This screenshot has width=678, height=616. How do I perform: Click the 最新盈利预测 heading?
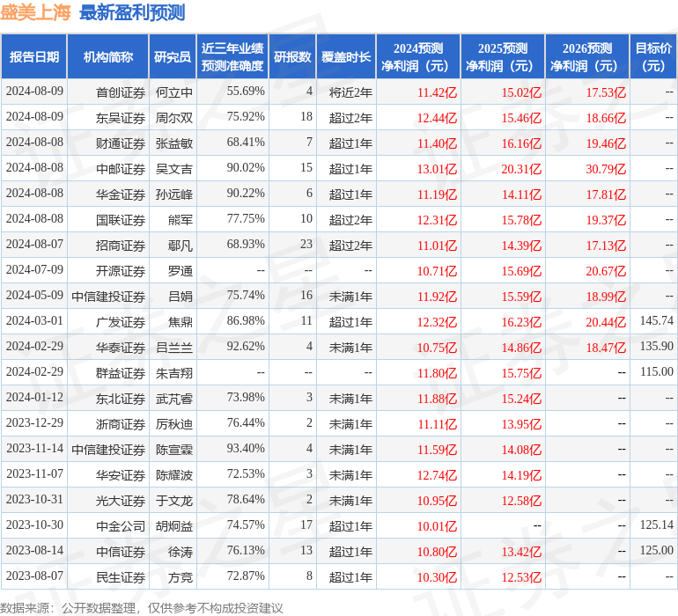pos(132,12)
